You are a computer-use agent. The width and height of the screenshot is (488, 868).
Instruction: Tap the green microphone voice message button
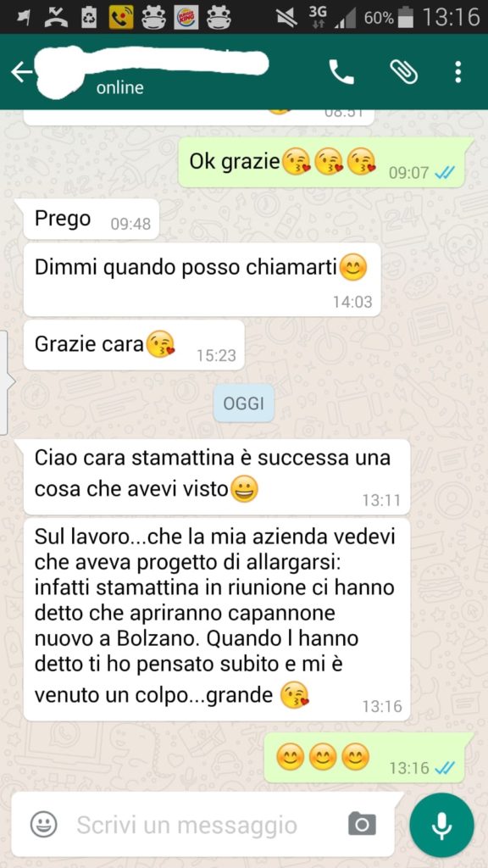click(x=441, y=825)
